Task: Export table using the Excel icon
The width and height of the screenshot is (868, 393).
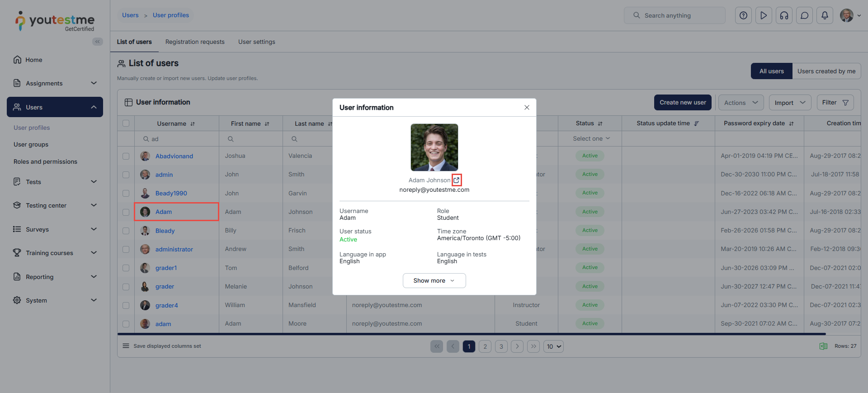Action: click(x=823, y=346)
